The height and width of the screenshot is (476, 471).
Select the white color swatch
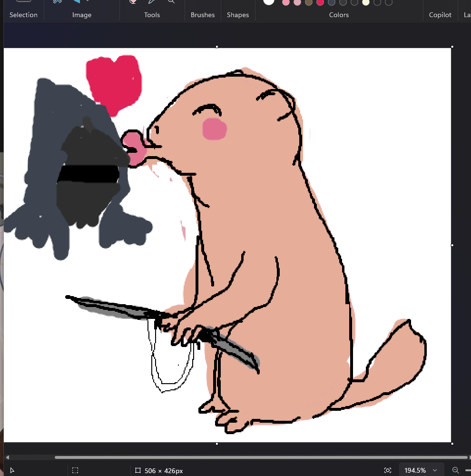269,2
